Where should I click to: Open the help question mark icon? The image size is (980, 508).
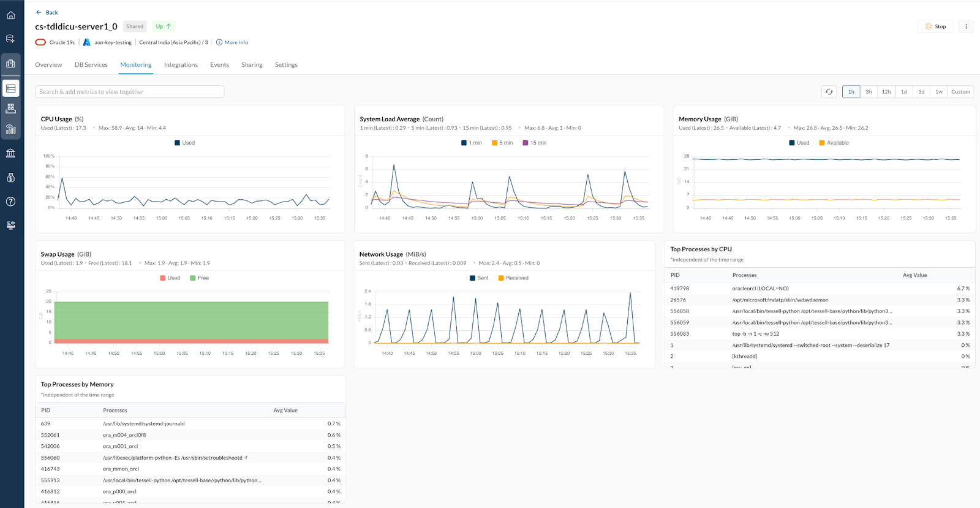11,202
